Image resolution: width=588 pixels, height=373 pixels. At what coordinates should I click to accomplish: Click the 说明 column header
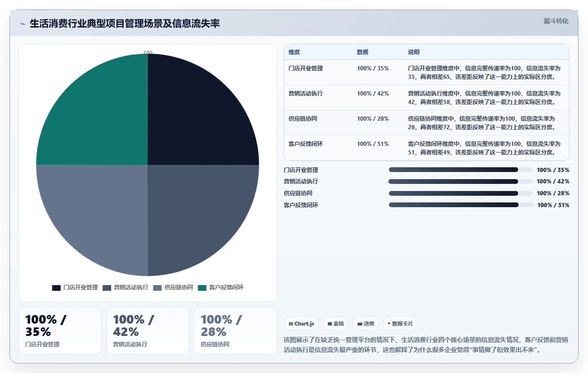point(414,52)
